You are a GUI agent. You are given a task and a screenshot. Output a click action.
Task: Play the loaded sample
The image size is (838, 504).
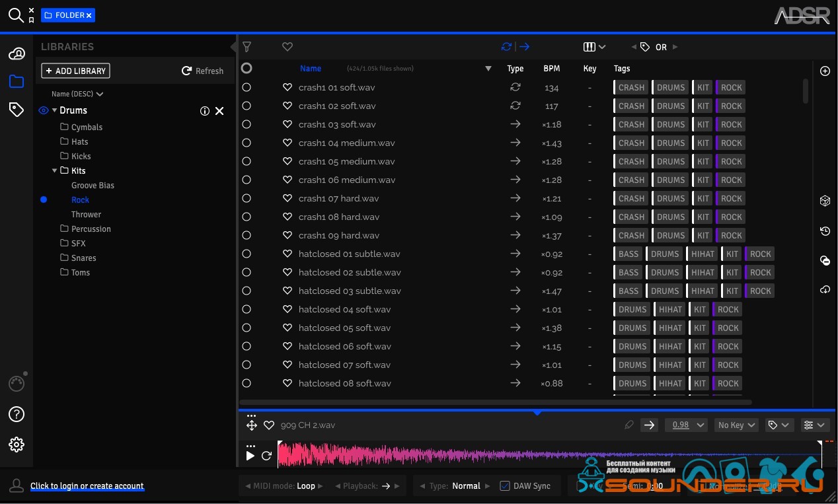pyautogui.click(x=250, y=456)
